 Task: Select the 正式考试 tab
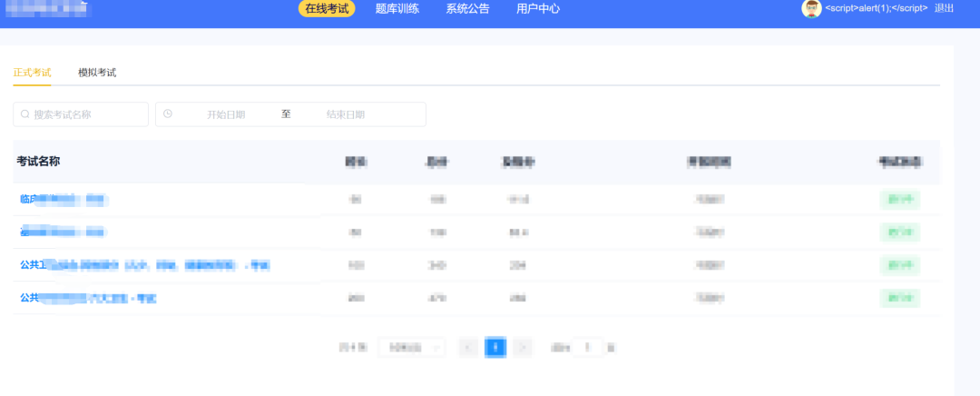(32, 73)
